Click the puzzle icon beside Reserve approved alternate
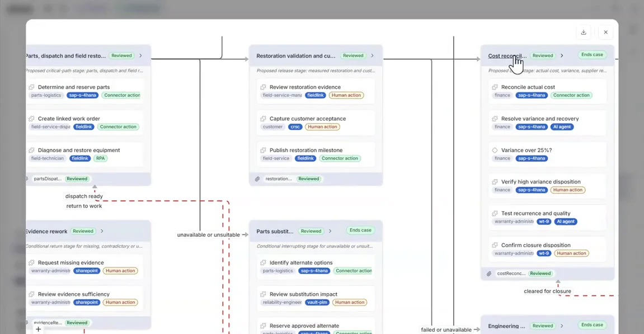 coord(264,326)
